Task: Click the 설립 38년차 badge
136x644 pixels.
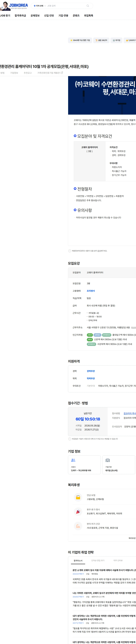Action: [x=101, y=40]
